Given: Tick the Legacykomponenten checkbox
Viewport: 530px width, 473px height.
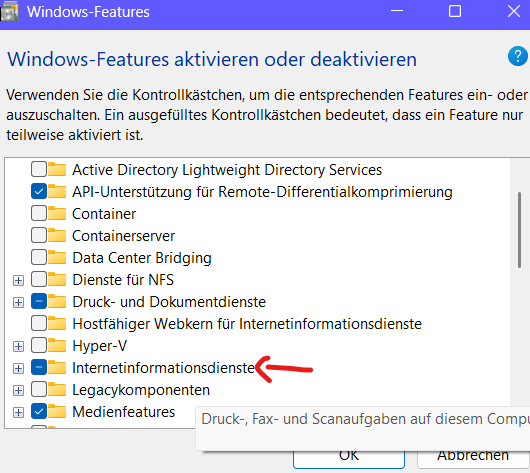Looking at the screenshot, I should click(x=39, y=389).
